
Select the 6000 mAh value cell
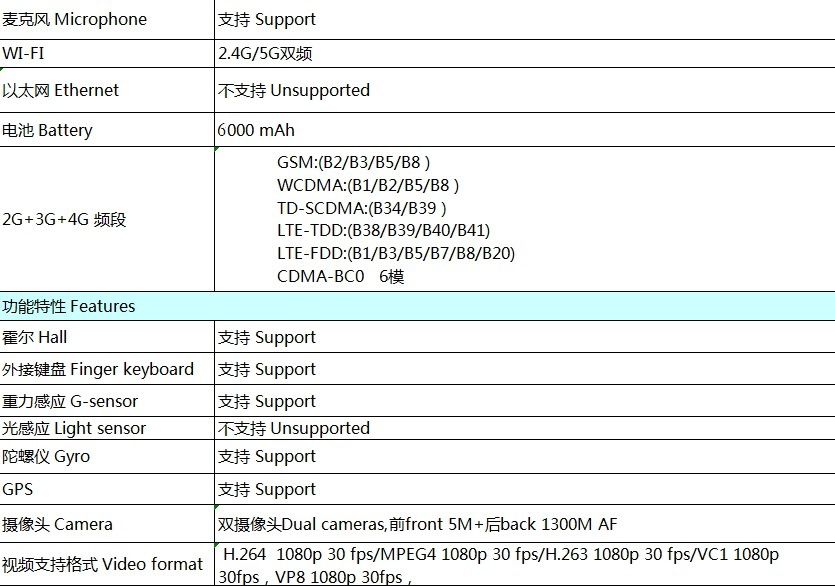(x=257, y=130)
